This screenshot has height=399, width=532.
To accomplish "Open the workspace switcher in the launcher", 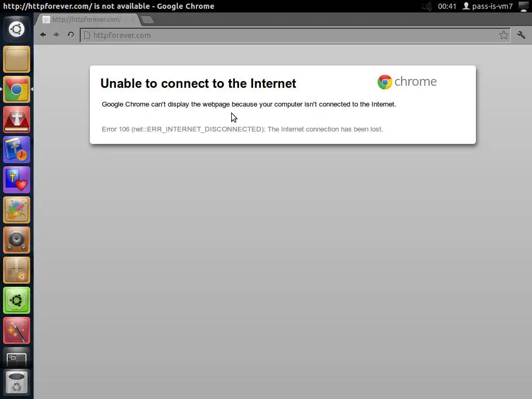I will pos(17,358).
